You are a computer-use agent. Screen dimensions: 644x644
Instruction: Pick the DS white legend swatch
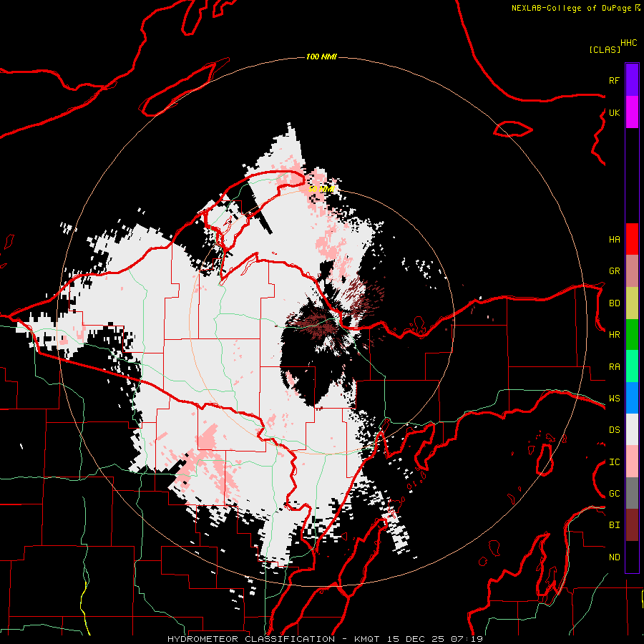tap(632, 429)
